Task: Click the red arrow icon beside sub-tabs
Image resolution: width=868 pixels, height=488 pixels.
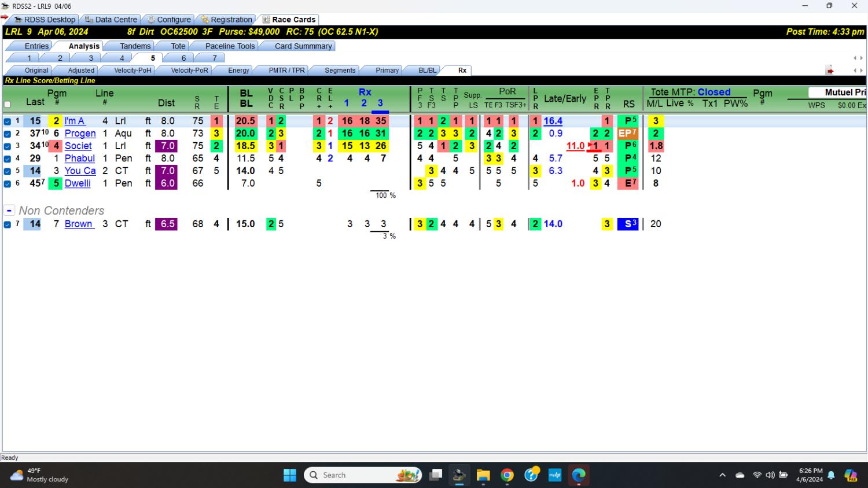Action: pos(830,71)
